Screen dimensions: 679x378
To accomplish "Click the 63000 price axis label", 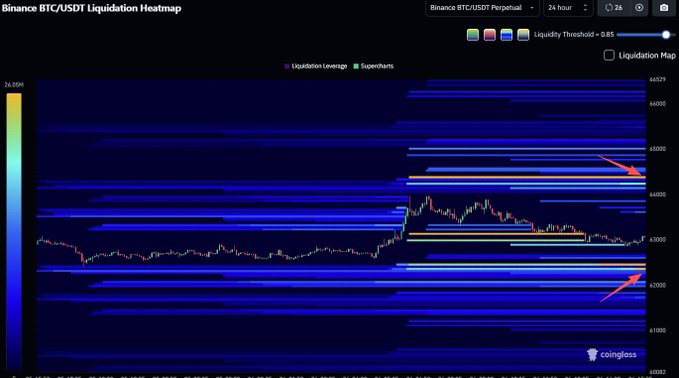I will pyautogui.click(x=657, y=239).
